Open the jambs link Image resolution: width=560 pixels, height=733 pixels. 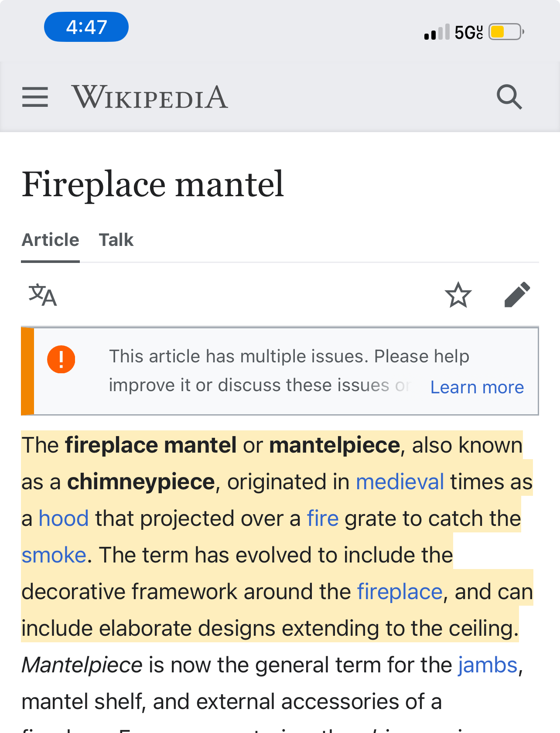pos(488,665)
